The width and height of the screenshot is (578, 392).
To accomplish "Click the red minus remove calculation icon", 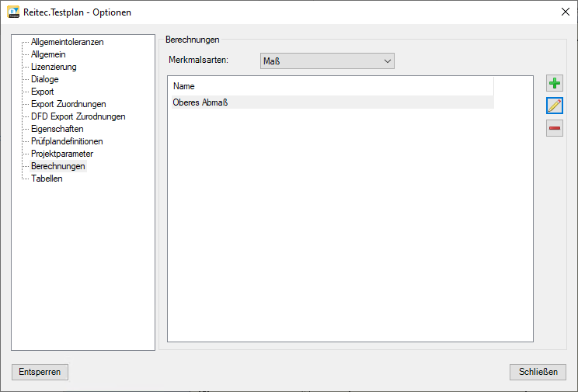I will click(554, 128).
